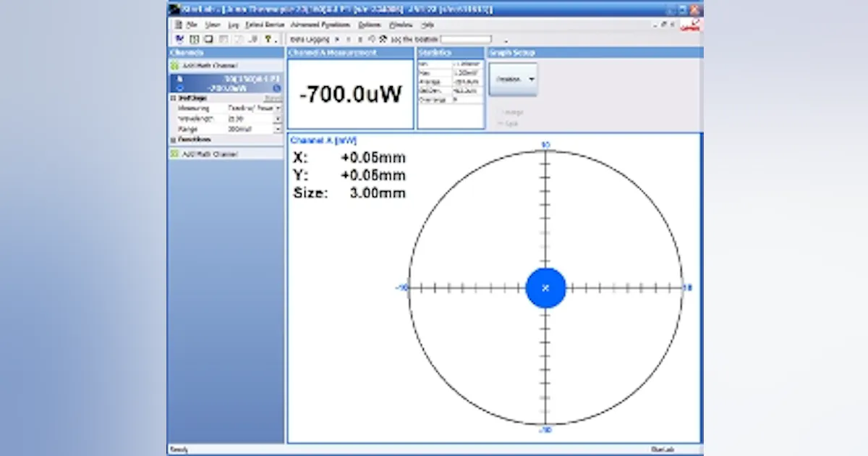Click the Average row in Statistics

click(450, 82)
